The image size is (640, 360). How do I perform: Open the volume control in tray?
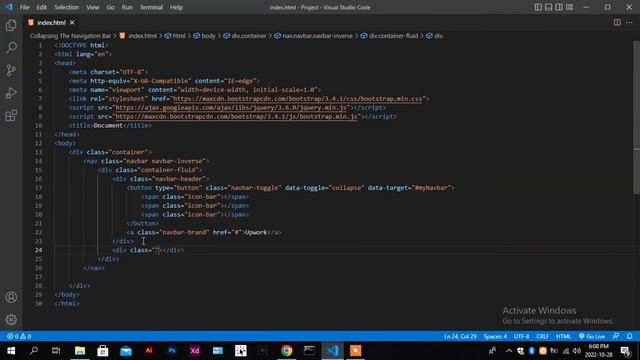coord(577,351)
